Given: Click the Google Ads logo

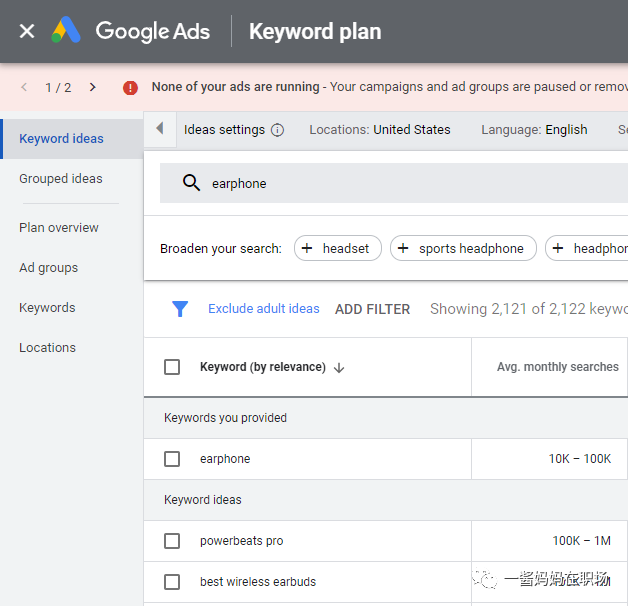Looking at the screenshot, I should (67, 31).
